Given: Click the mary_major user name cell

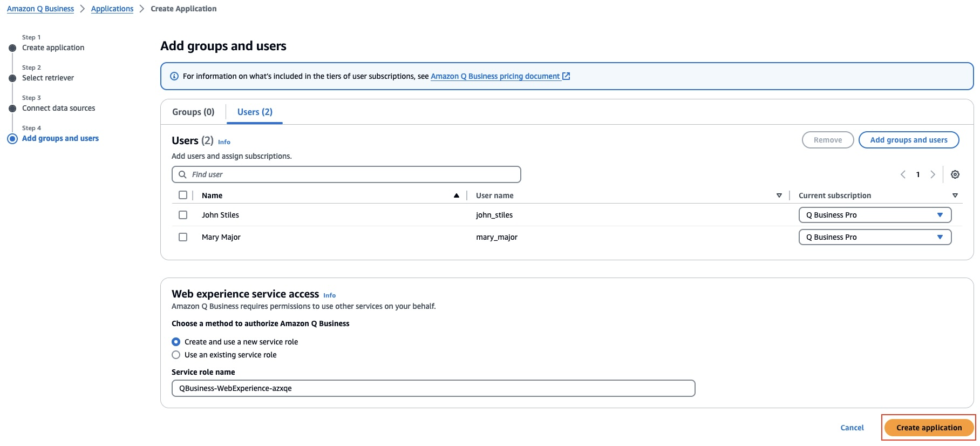Looking at the screenshot, I should 496,237.
